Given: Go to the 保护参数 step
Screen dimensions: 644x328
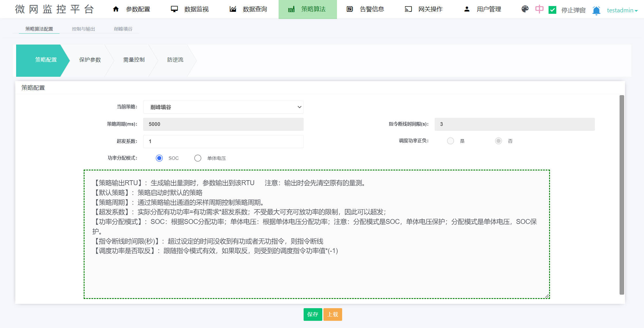Looking at the screenshot, I should click(x=90, y=60).
